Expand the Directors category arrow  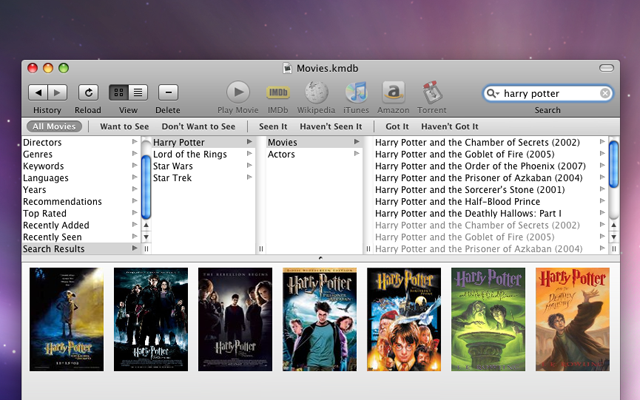point(135,143)
